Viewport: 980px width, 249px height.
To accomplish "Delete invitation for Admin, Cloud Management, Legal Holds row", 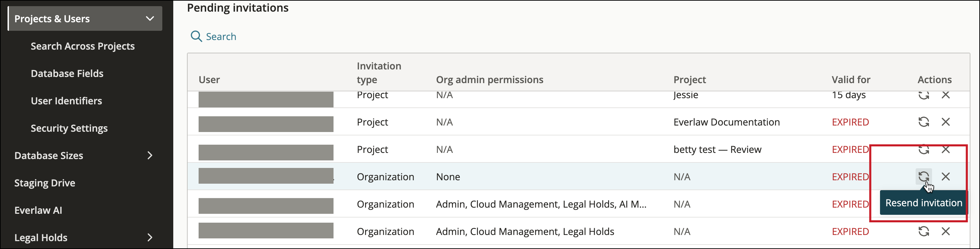I will click(x=945, y=231).
